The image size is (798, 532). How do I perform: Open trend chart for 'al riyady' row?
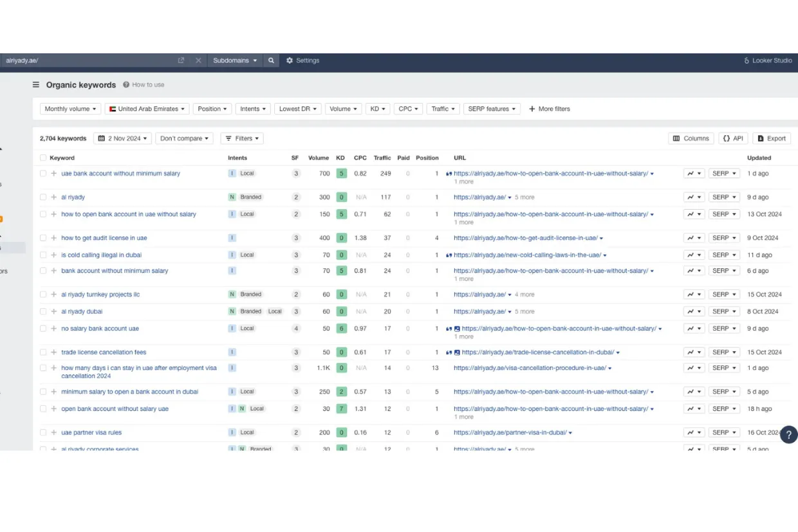pyautogui.click(x=694, y=197)
